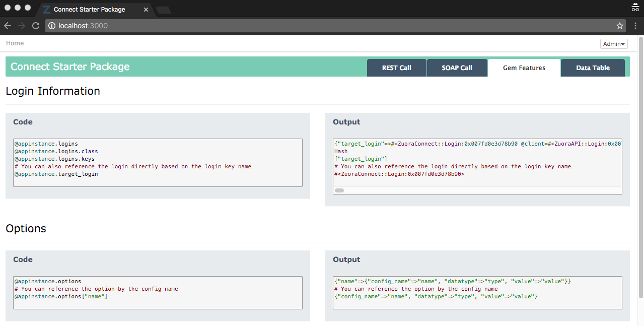
Task: Click the 'Hash' line in Login Output
Action: tap(341, 151)
